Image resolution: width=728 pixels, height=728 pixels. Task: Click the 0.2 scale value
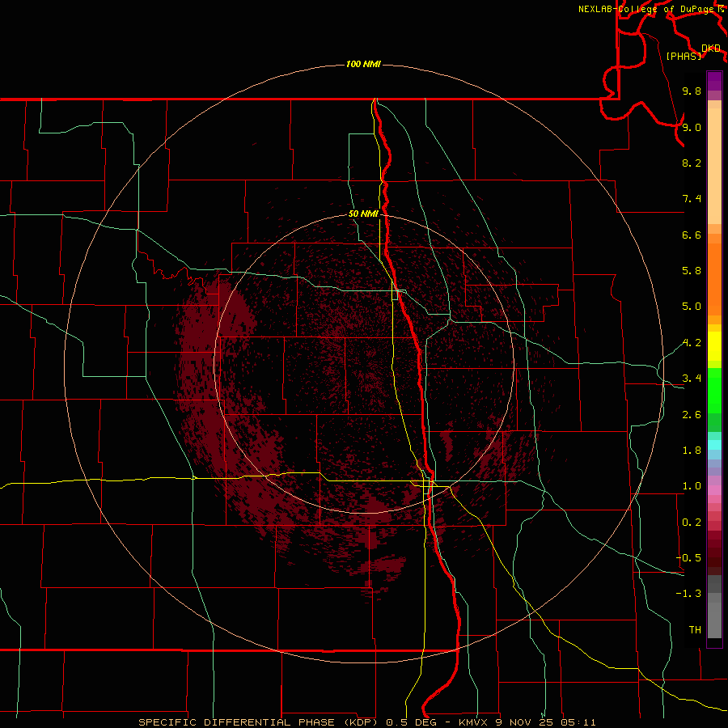[692, 523]
